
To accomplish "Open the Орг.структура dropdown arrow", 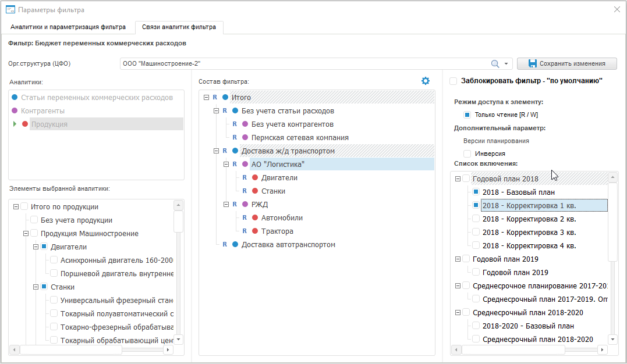I will (506, 64).
